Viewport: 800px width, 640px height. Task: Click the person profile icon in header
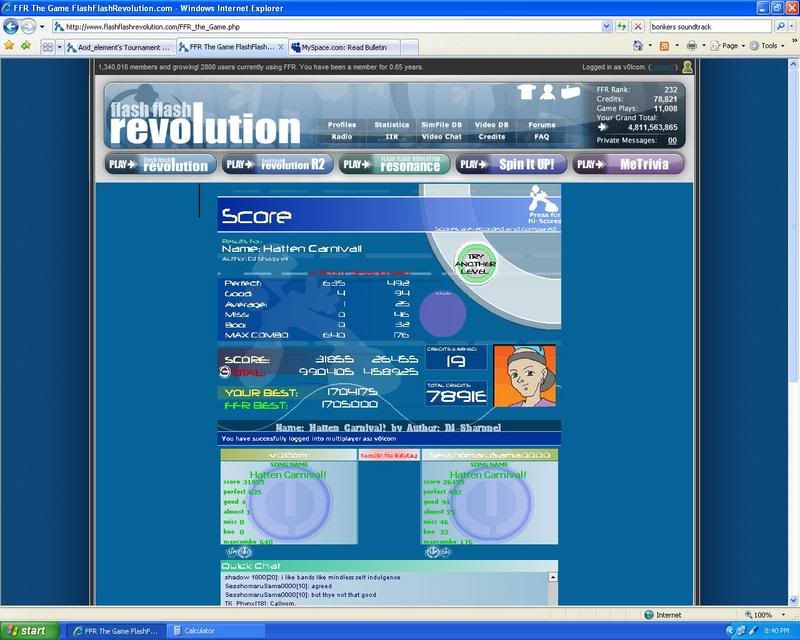pos(547,91)
